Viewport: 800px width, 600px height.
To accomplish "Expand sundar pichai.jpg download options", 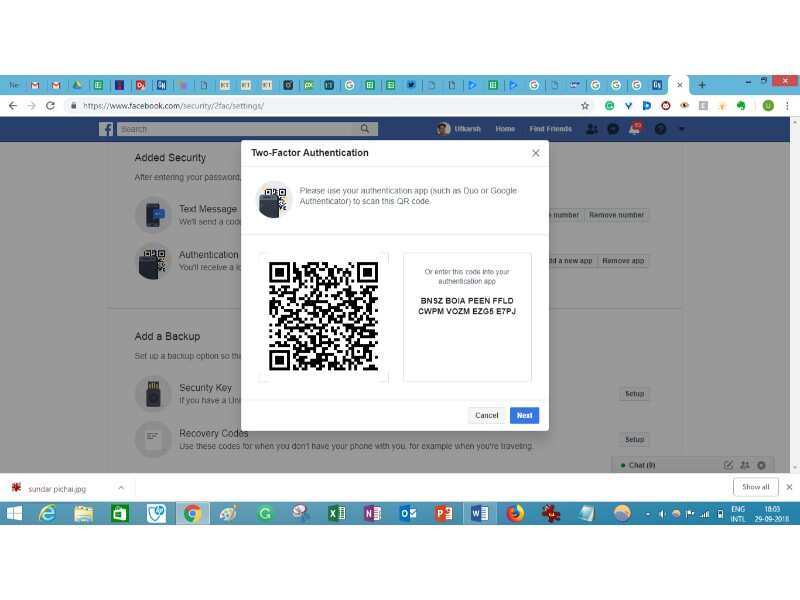I will 121,487.
